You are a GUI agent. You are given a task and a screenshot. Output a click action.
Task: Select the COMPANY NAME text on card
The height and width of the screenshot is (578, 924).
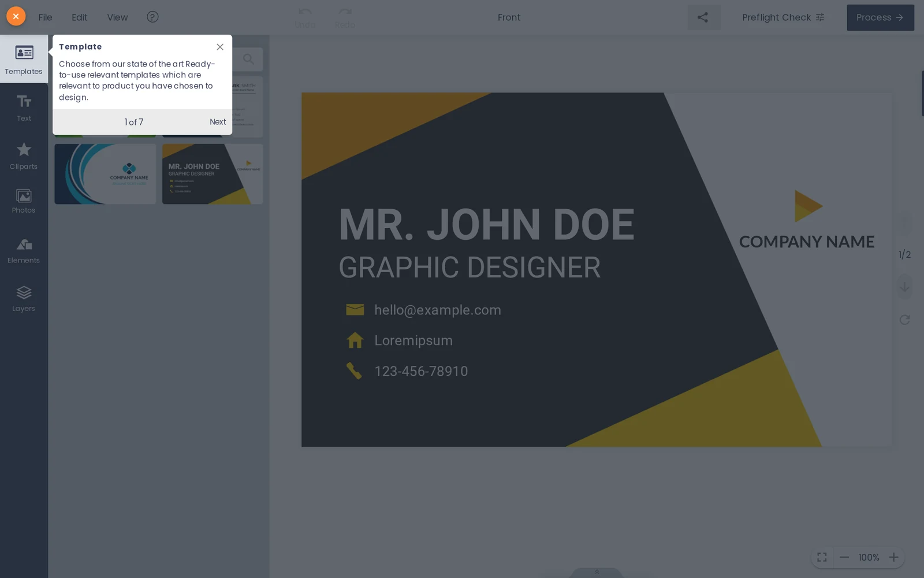(807, 242)
